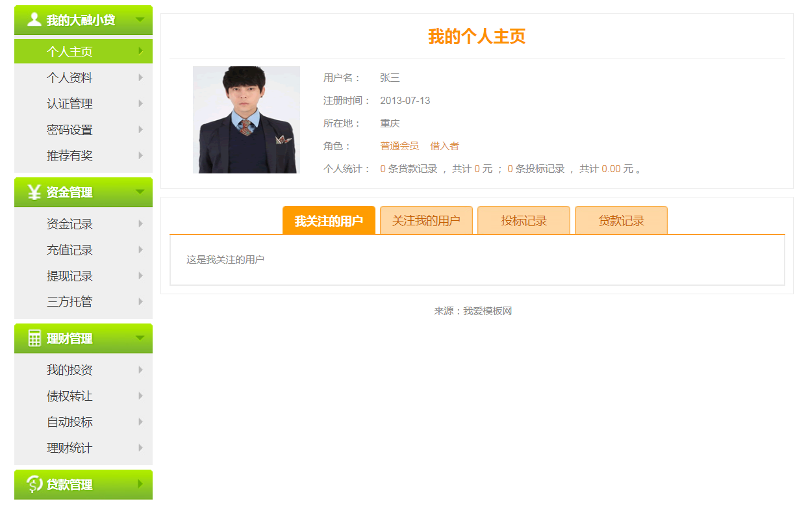Click the calculator icon beside 理财管理
The width and height of the screenshot is (808, 532).
(x=34, y=338)
